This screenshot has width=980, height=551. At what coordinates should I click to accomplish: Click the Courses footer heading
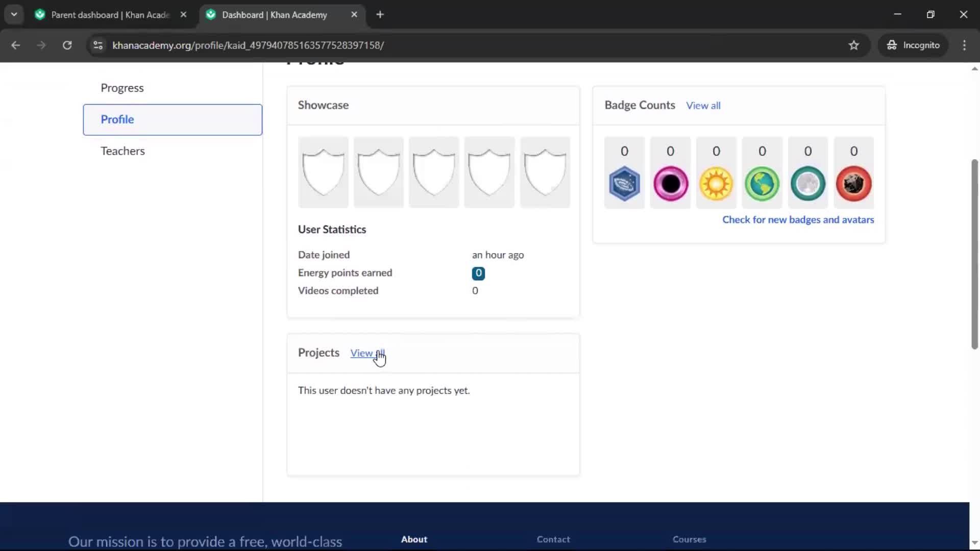click(x=689, y=539)
